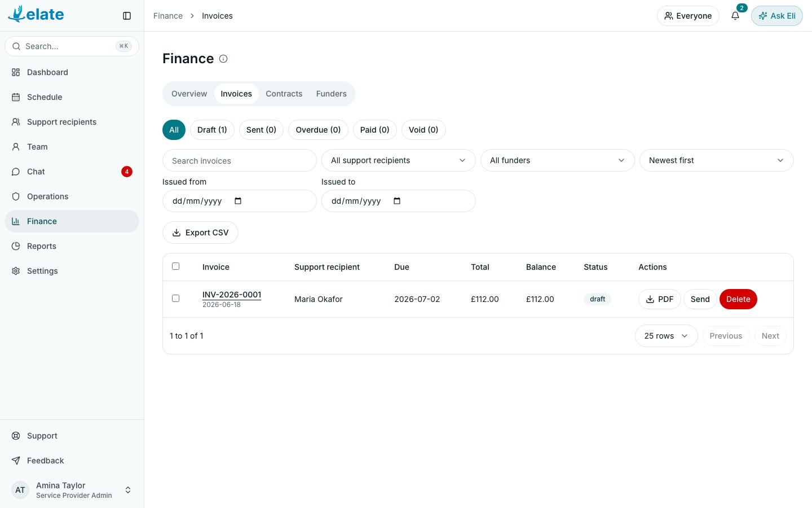Click the search magnifier icon in sidebar

click(16, 46)
